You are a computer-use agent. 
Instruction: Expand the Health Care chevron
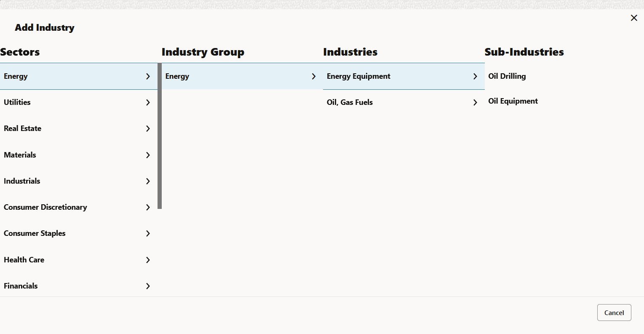tap(148, 260)
